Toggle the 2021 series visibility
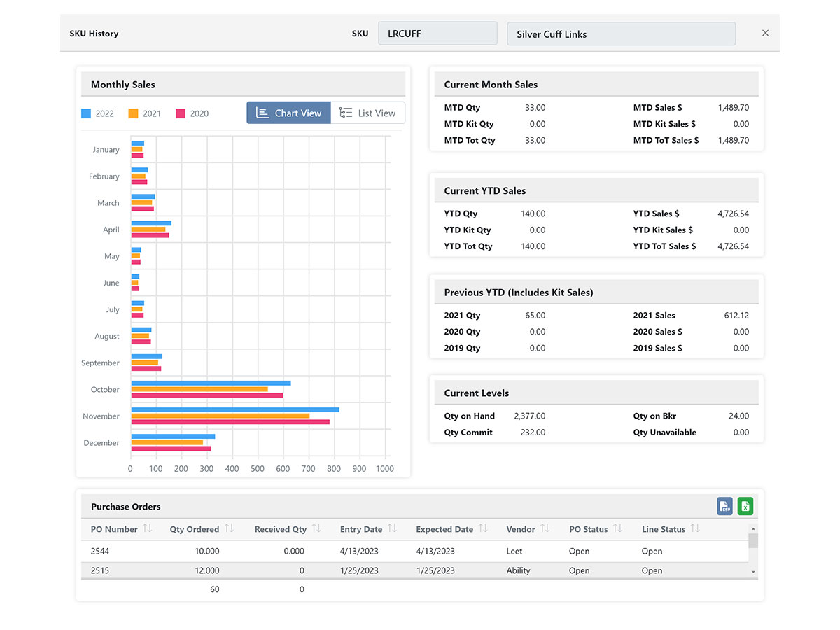The height and width of the screenshot is (630, 840). 145,113
